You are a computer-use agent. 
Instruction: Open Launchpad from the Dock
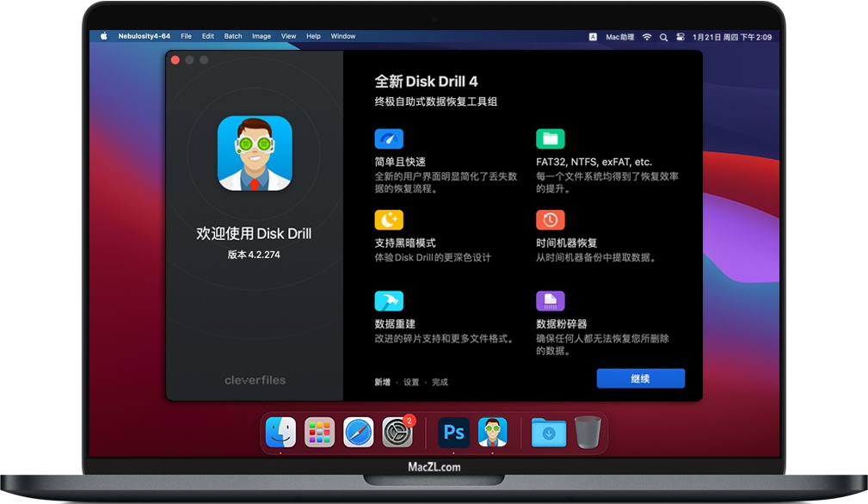[x=319, y=432]
